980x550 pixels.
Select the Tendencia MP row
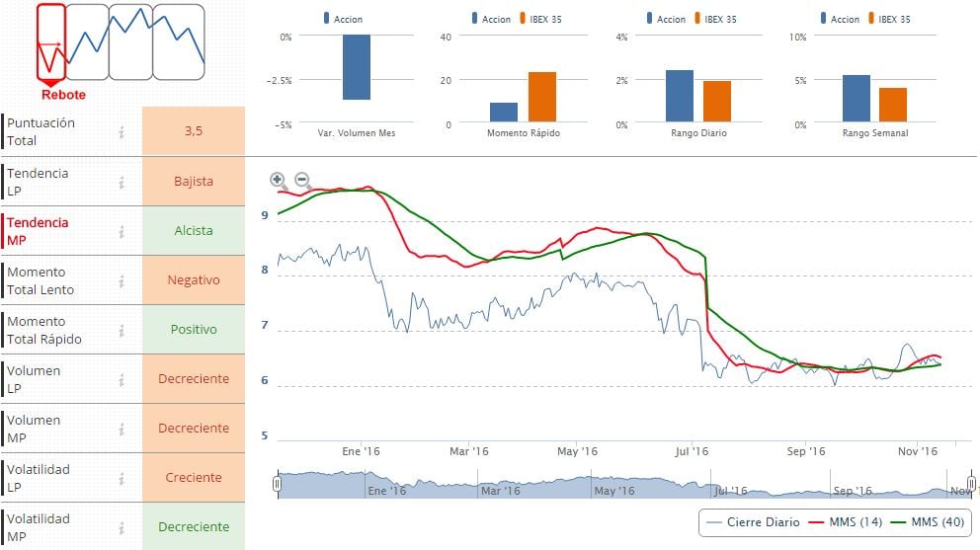pyautogui.click(x=59, y=231)
